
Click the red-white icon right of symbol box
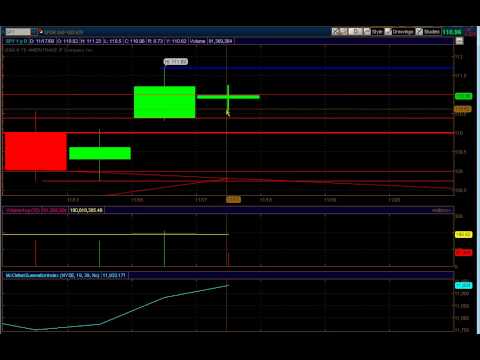41,32
